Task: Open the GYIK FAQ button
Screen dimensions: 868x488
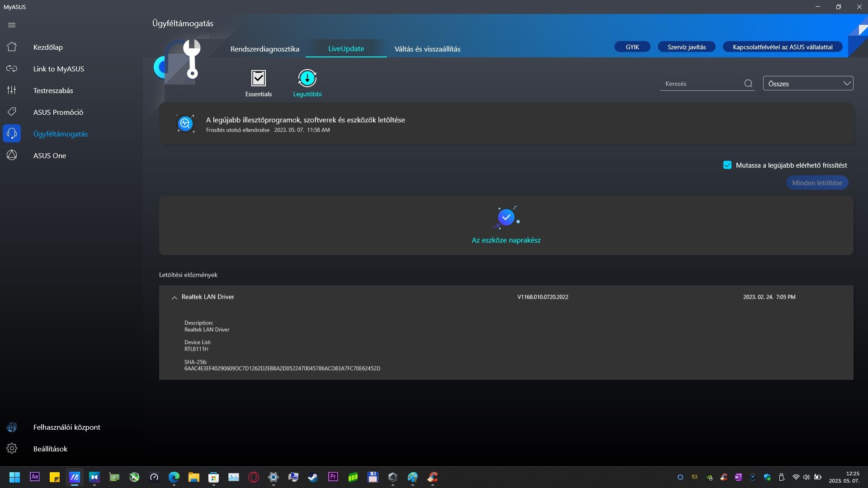Action: [x=632, y=47]
